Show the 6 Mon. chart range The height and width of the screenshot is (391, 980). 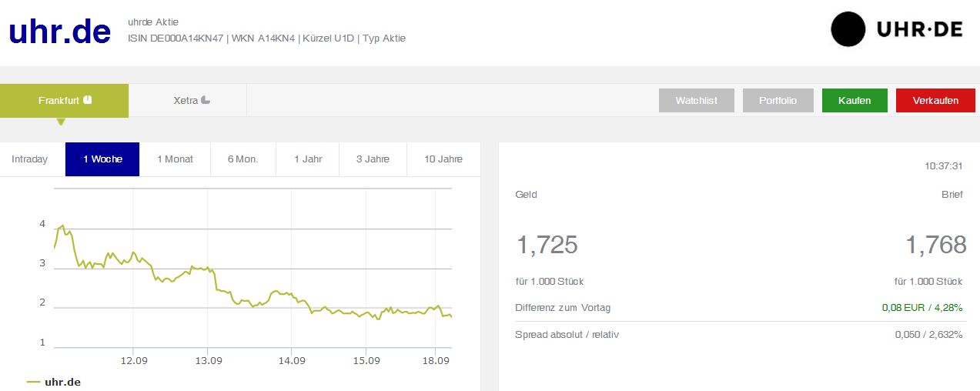pyautogui.click(x=242, y=159)
